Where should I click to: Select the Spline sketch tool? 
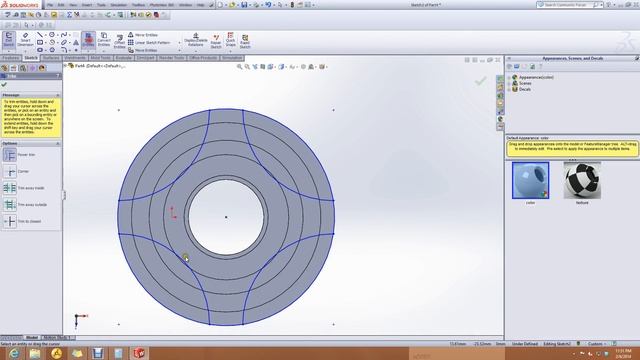click(64, 35)
